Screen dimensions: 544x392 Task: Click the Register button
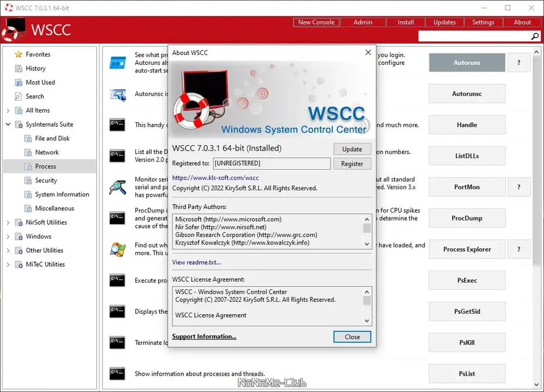tap(352, 164)
